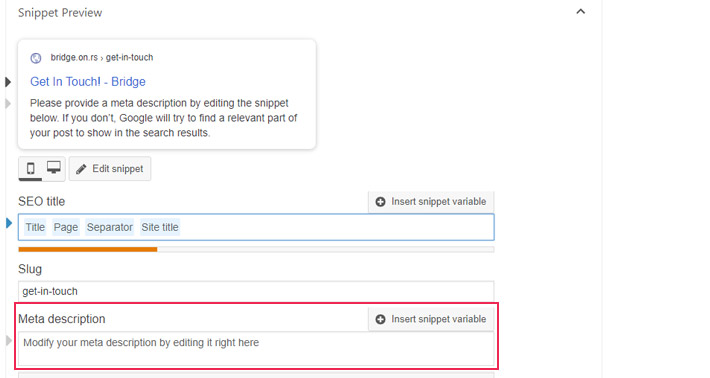Select the Separator variable tag
The height and width of the screenshot is (378, 710).
110,227
